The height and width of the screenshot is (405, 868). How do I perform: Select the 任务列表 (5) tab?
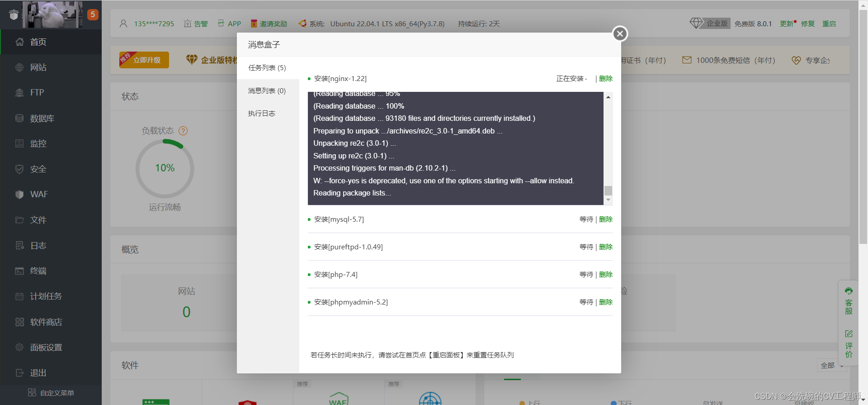tap(267, 68)
